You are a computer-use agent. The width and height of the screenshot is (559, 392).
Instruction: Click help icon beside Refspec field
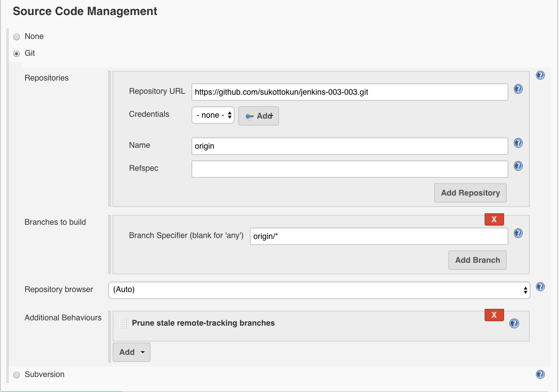click(x=518, y=166)
